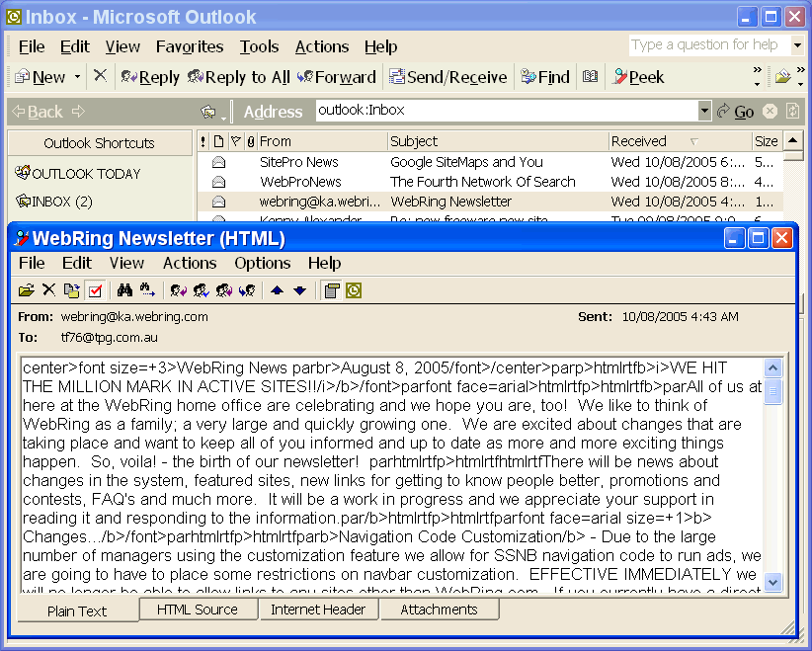
Task: Open the View menu in Newsletter window
Action: click(x=126, y=263)
